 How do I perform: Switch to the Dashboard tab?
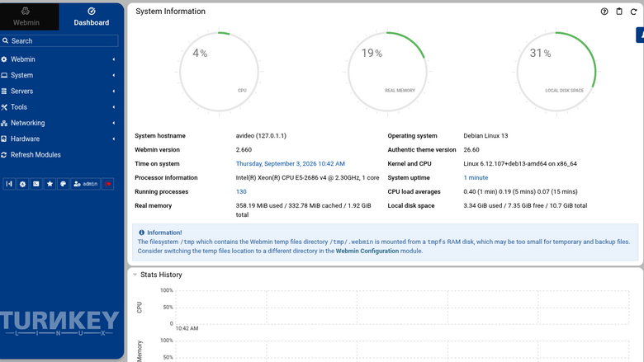[x=91, y=16]
